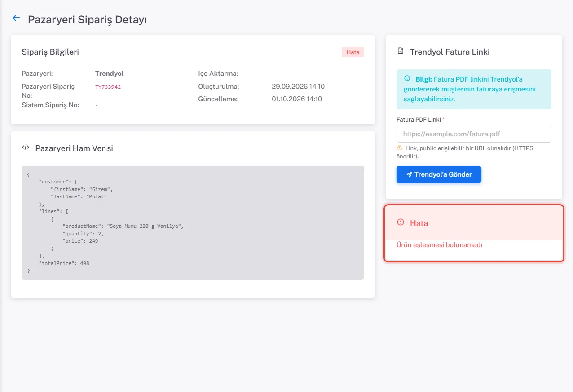
Task: Click the error circle icon beside Hata heading
Action: coord(401,222)
